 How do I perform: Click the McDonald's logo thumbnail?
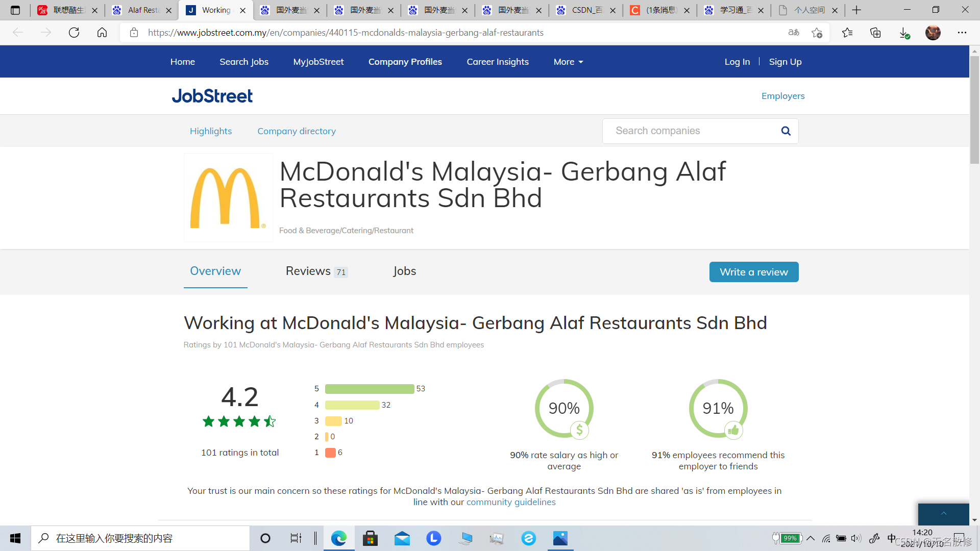pyautogui.click(x=228, y=198)
